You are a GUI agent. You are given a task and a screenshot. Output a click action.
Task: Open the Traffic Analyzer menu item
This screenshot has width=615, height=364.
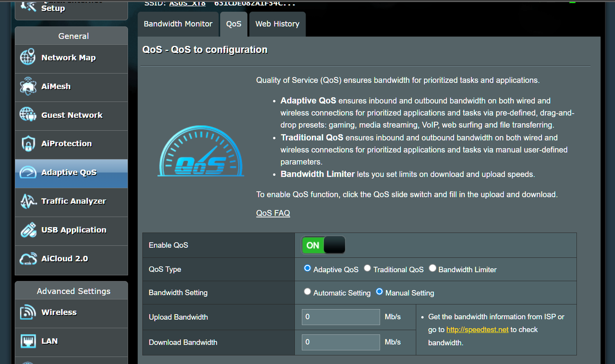pos(71,202)
